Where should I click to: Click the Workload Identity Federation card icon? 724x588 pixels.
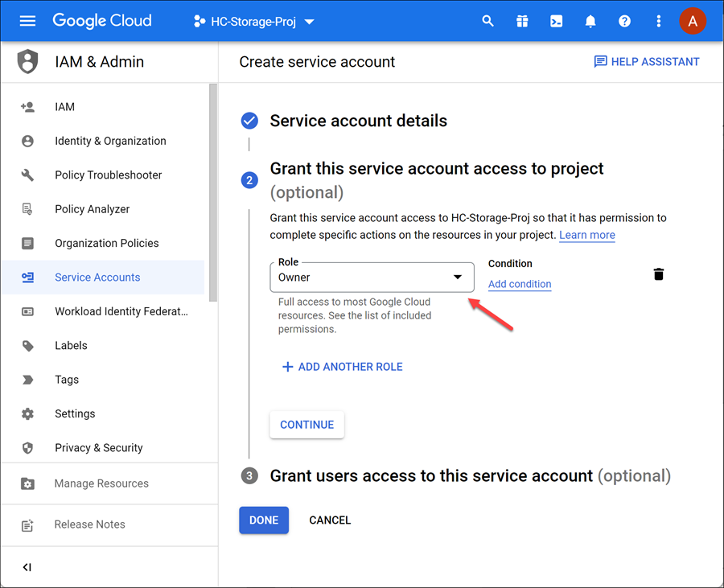pos(27,311)
